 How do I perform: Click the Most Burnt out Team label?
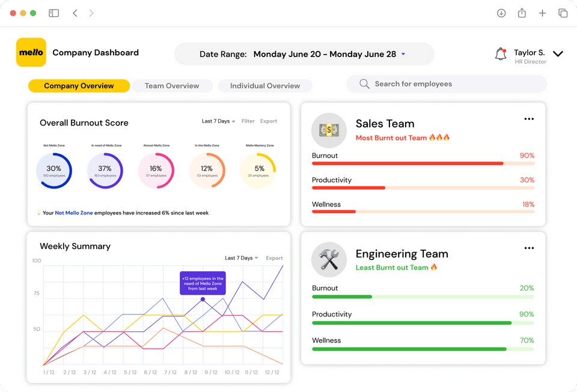(x=391, y=137)
